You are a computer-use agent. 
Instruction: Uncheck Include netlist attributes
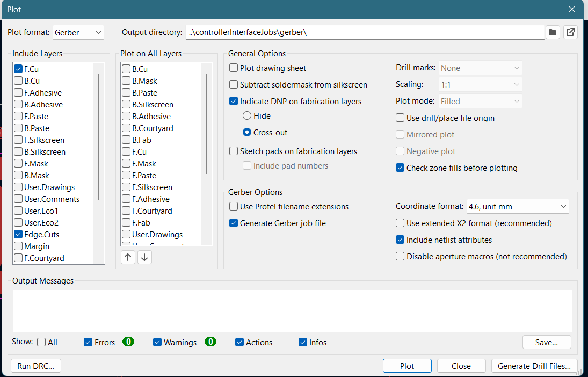pyautogui.click(x=400, y=240)
